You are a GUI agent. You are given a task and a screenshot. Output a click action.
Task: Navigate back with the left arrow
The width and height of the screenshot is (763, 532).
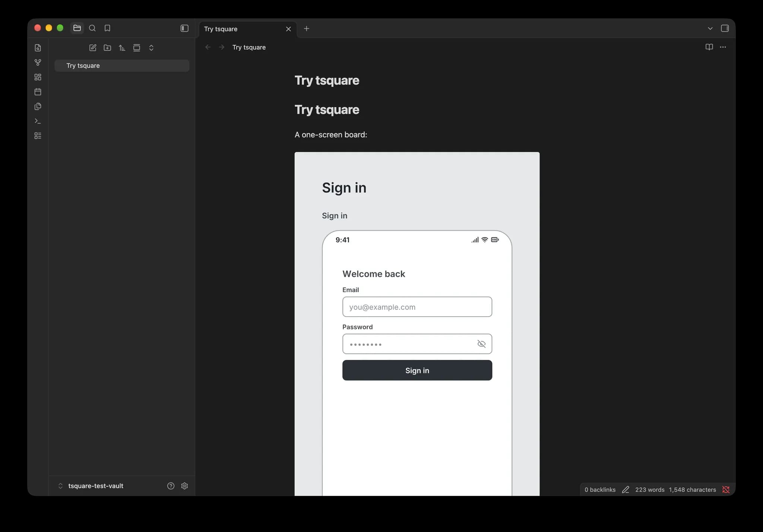[x=208, y=47]
